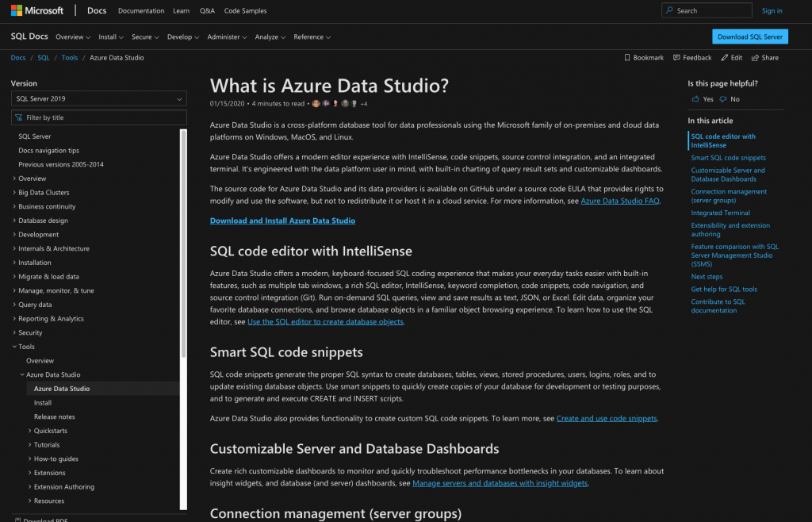Expand Internals & Architecture node
Viewport: 812px width, 522px height.
tap(14, 248)
